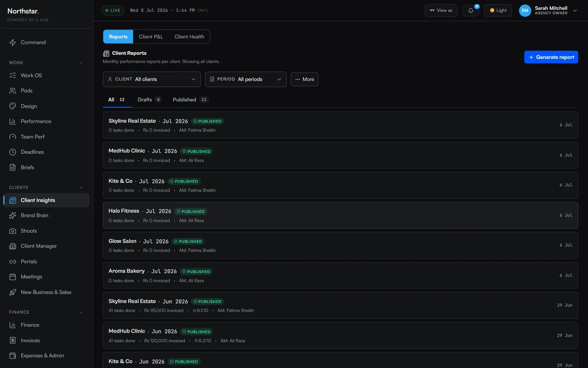Click the New Business & Sales rocket icon
The height and width of the screenshot is (368, 588).
point(12,292)
